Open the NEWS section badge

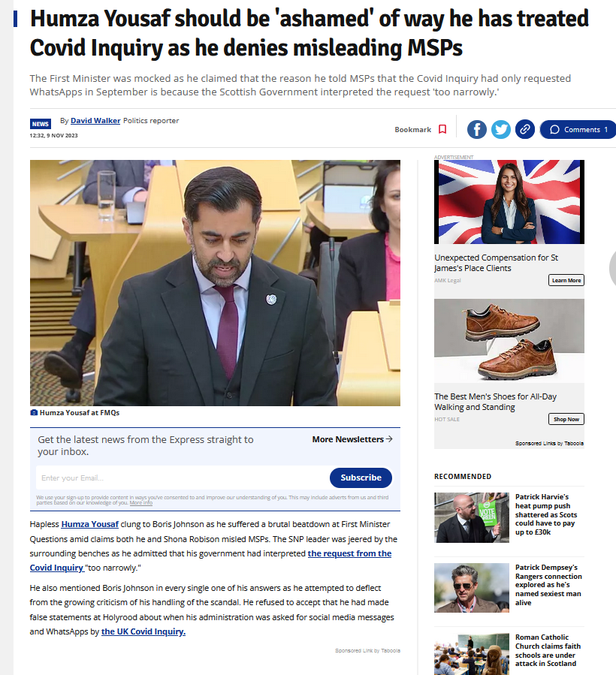[41, 124]
